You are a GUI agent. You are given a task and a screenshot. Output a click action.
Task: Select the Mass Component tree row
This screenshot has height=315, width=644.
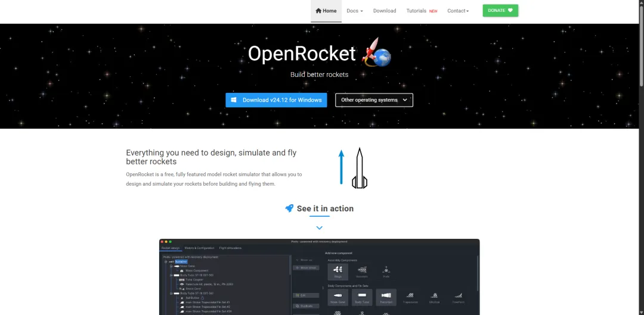[x=197, y=271]
